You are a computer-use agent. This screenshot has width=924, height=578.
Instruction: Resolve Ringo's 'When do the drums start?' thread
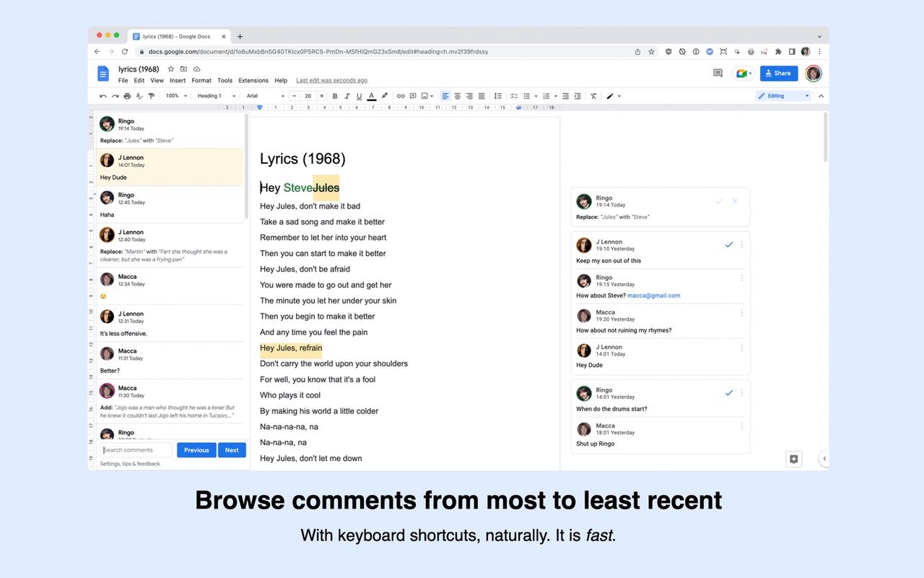coord(729,393)
